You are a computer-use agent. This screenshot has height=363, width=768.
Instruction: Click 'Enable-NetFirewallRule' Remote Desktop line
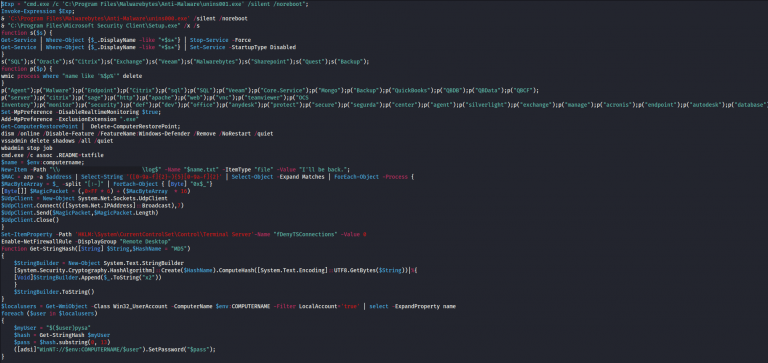pos(86,242)
